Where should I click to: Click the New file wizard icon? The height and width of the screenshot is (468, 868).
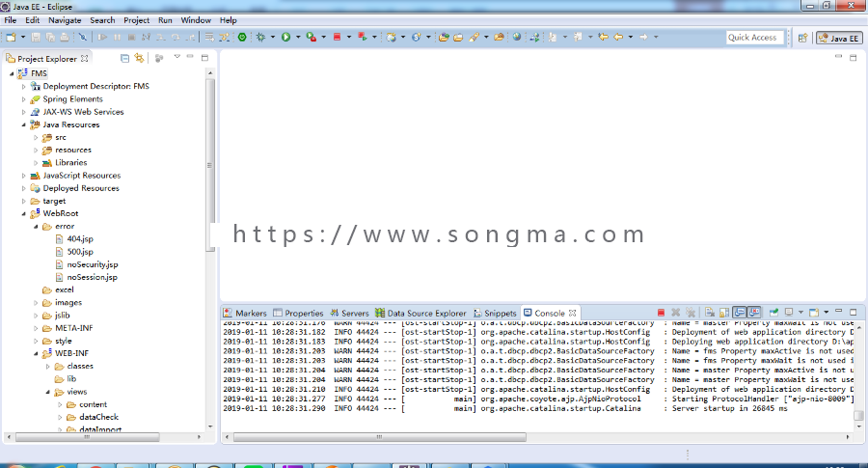11,37
